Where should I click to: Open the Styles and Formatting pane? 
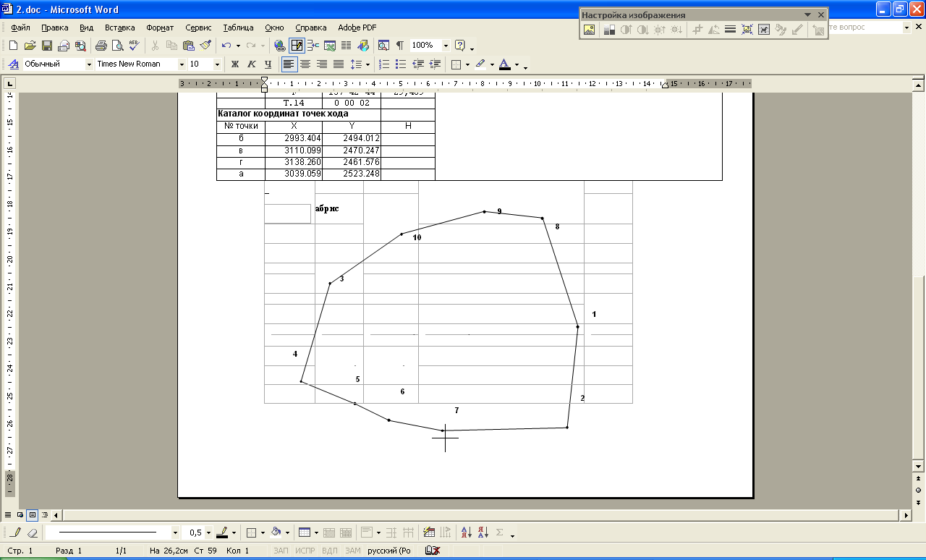click(13, 64)
